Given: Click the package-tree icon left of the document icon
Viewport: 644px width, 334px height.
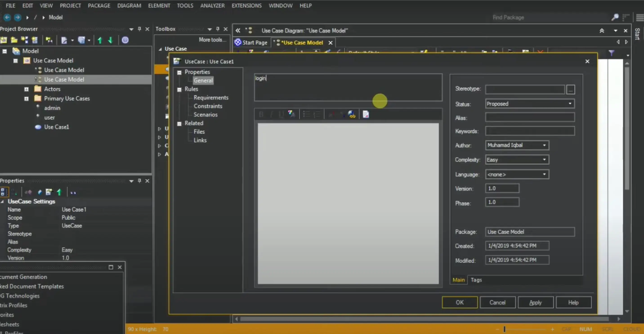Looking at the screenshot, I should pos(49,40).
